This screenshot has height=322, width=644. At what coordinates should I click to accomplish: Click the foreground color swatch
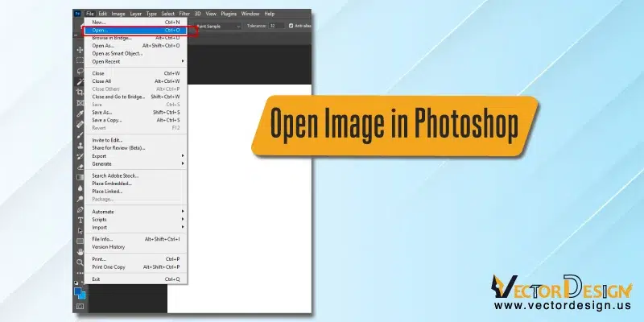point(78,291)
